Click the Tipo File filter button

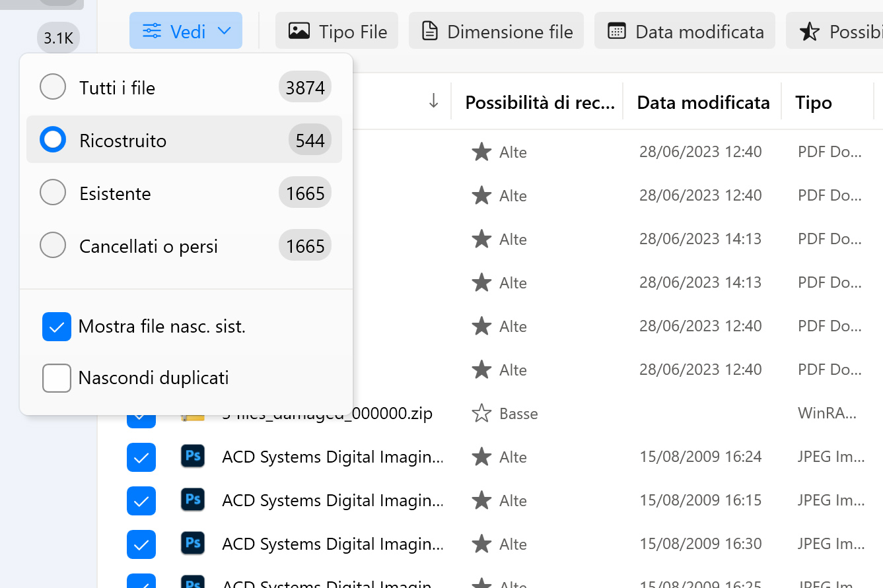pyautogui.click(x=337, y=30)
